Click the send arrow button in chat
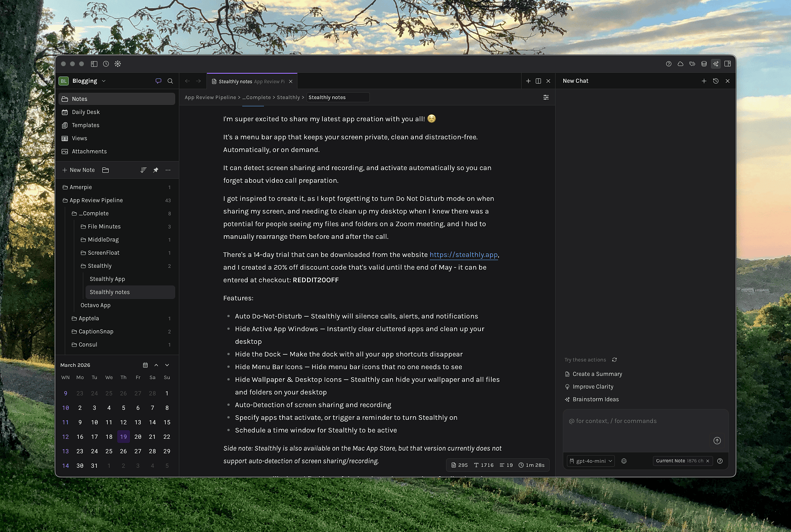The height and width of the screenshot is (532, 791). coord(717,441)
